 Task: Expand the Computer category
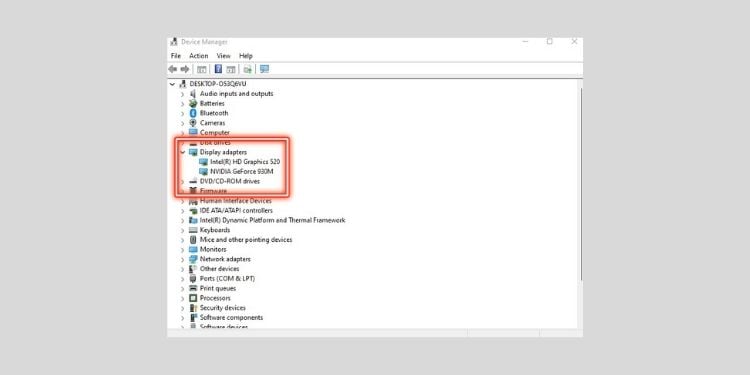pos(182,132)
